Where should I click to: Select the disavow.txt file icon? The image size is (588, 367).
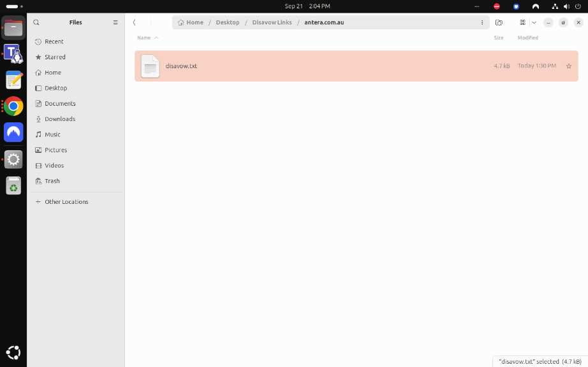[x=151, y=66]
